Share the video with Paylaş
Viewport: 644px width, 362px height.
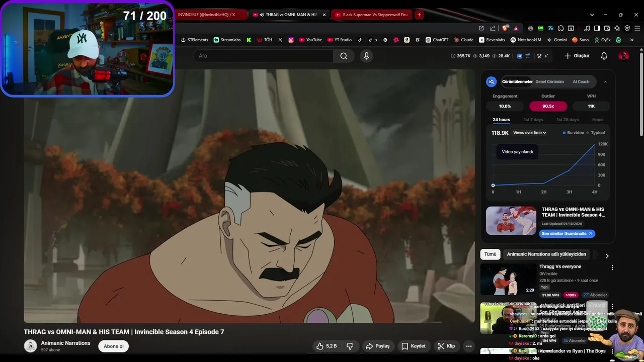[x=378, y=346]
